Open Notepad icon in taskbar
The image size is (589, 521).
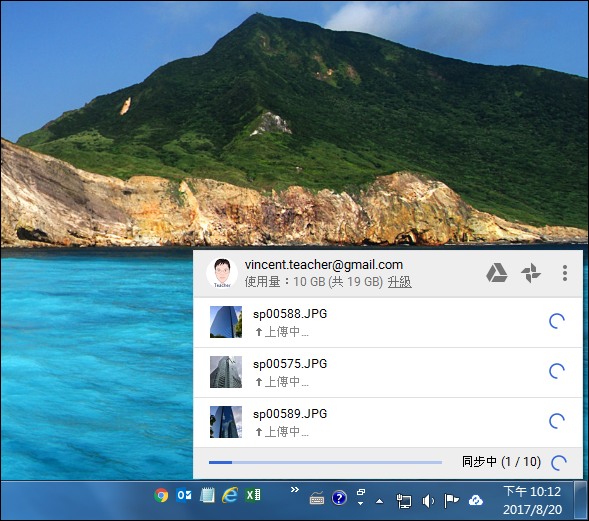click(x=207, y=495)
